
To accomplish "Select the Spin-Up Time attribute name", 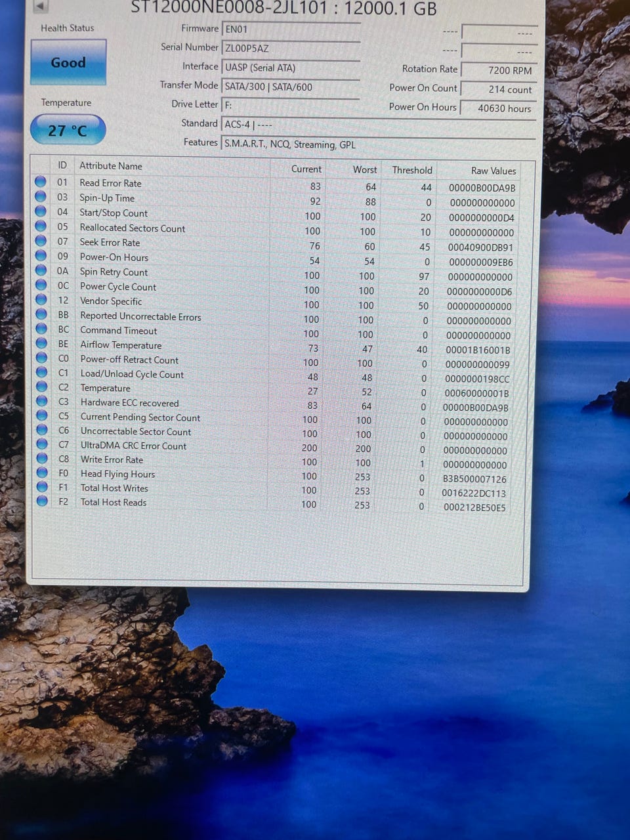I will (107, 198).
